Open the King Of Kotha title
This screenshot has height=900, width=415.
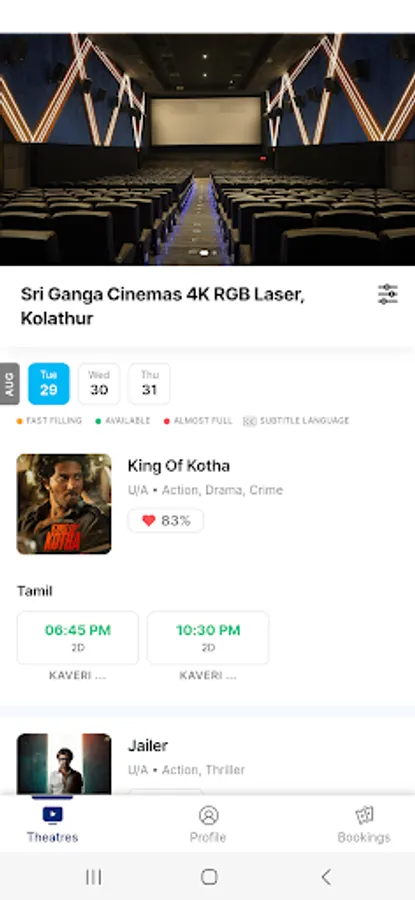coord(179,466)
